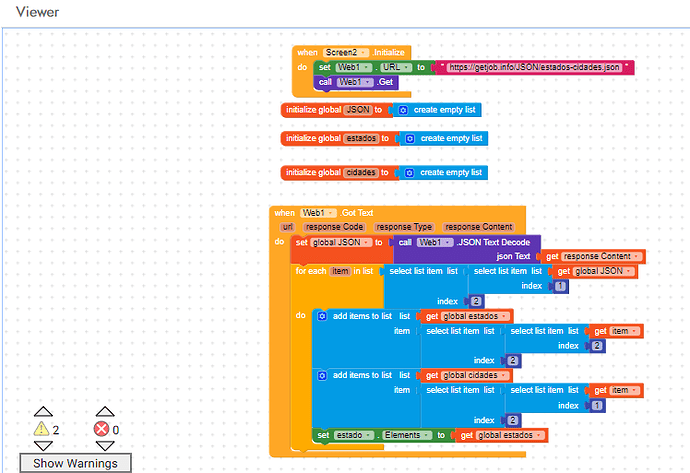Viewport: 690px width, 473px height.
Task: Select the response Content parameter in Got Text
Action: 478,227
